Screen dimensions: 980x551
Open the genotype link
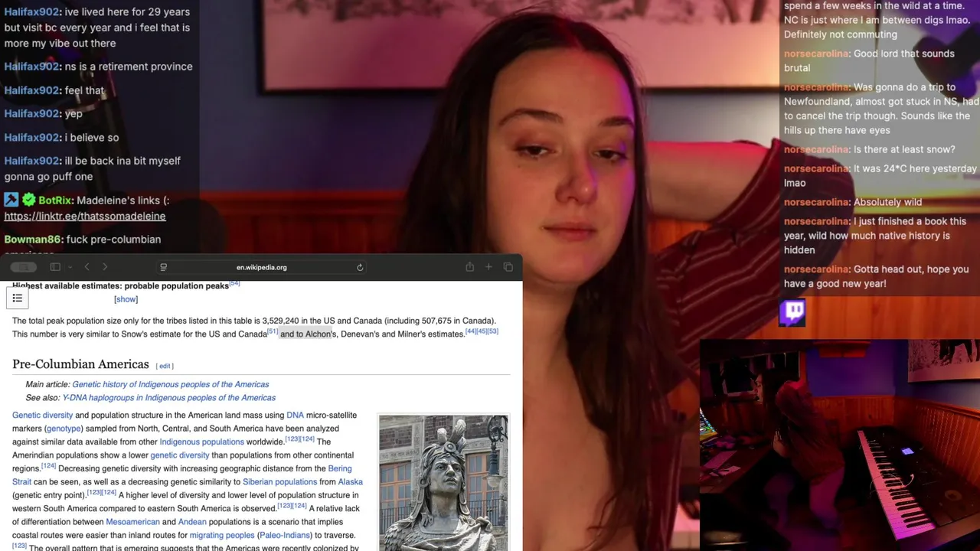(63, 429)
